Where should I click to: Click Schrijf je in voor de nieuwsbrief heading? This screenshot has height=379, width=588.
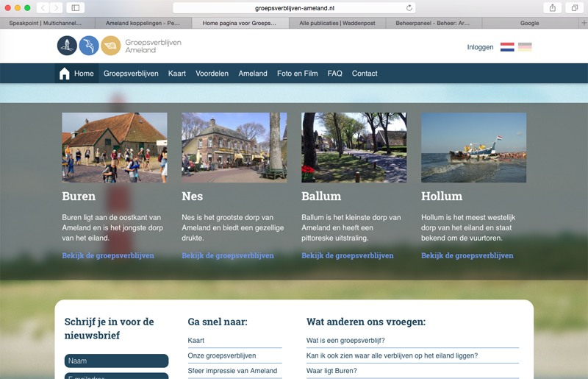[109, 328]
